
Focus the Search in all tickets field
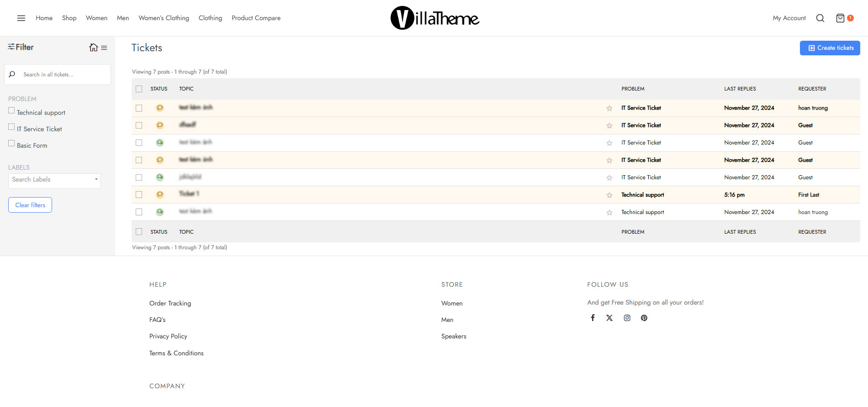(x=58, y=75)
